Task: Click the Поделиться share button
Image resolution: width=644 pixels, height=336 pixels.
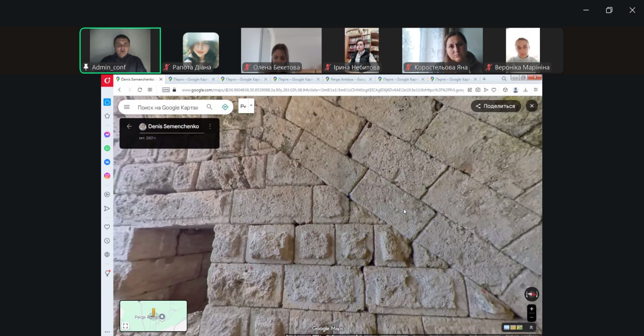Action: coord(496,106)
